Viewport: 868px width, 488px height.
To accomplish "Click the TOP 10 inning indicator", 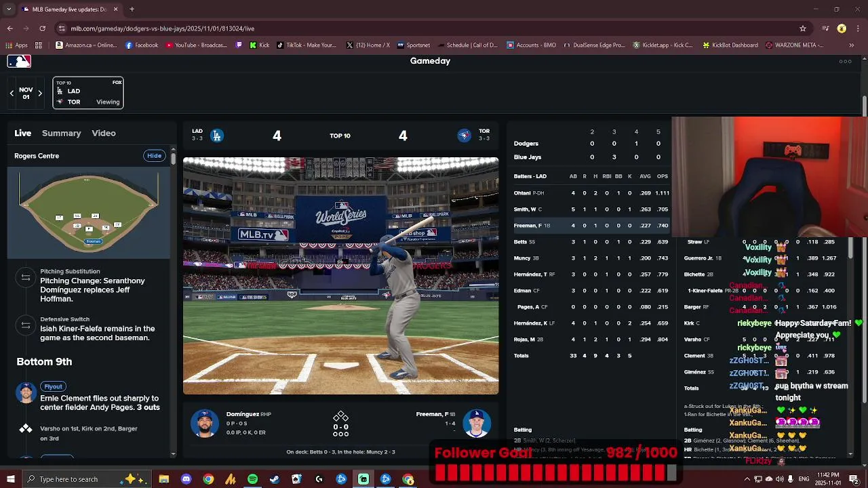I will pos(340,136).
